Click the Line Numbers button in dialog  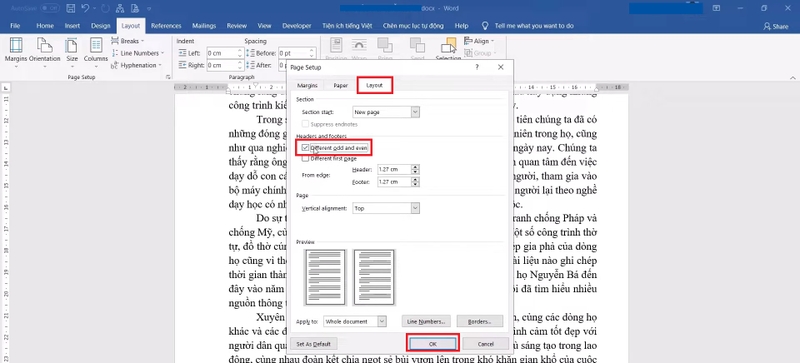426,321
